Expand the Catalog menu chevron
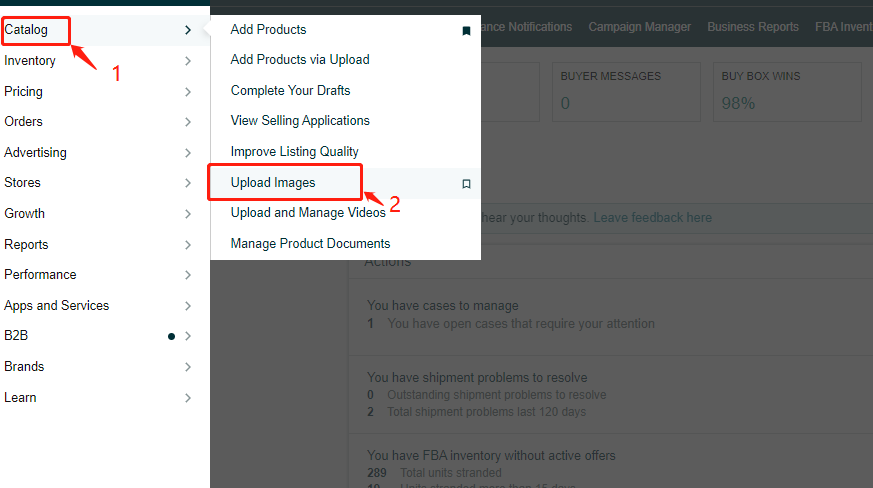The image size is (873, 488). coord(188,30)
